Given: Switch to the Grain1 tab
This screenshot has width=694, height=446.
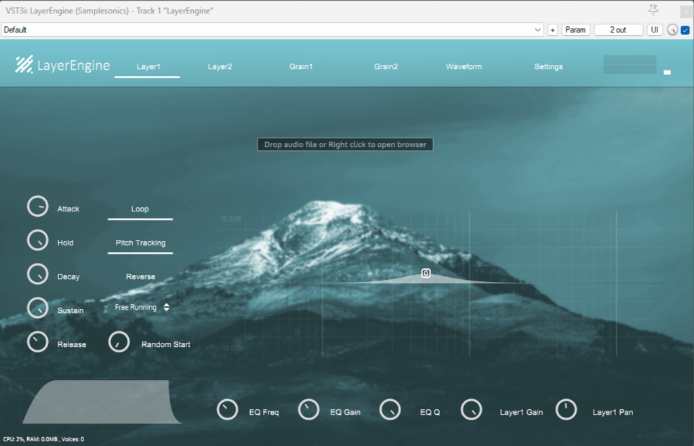Looking at the screenshot, I should pyautogui.click(x=301, y=67).
